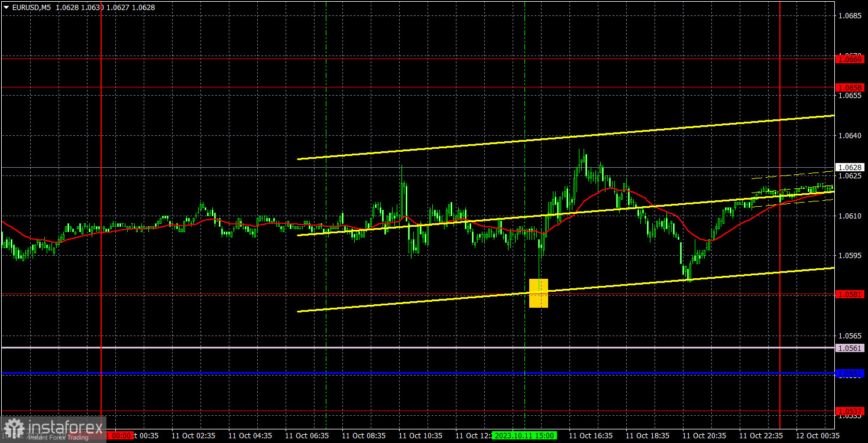Click the 1.0595 price axis value

pyautogui.click(x=849, y=256)
